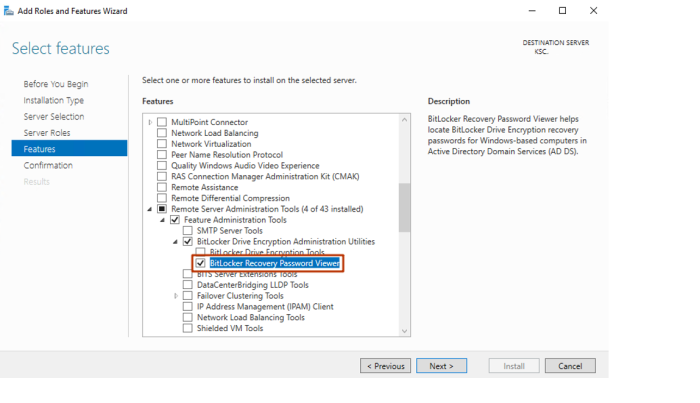Select the IP Address Management (IPAM) Client label
The height and width of the screenshot is (403, 700).
pyautogui.click(x=265, y=307)
